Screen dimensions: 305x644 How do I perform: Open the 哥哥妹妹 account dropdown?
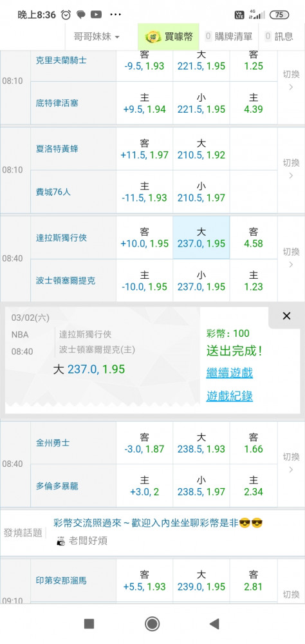[x=96, y=37]
